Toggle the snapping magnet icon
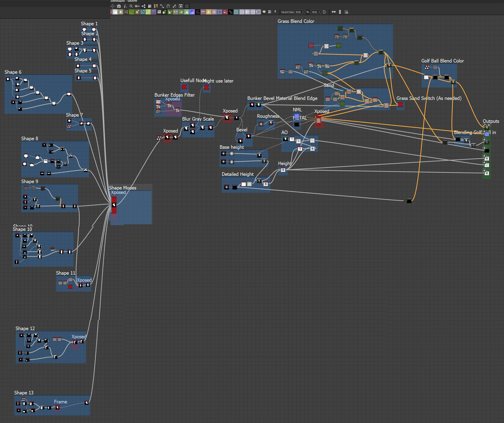The width and height of the screenshot is (504, 423). point(346,12)
